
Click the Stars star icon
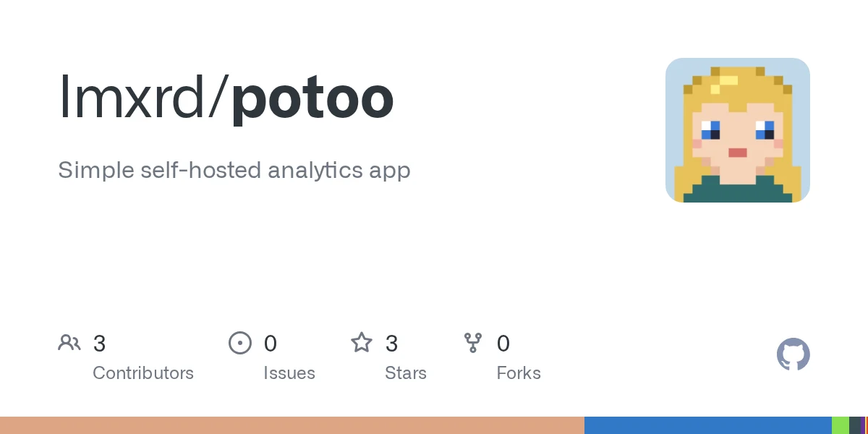(x=362, y=343)
